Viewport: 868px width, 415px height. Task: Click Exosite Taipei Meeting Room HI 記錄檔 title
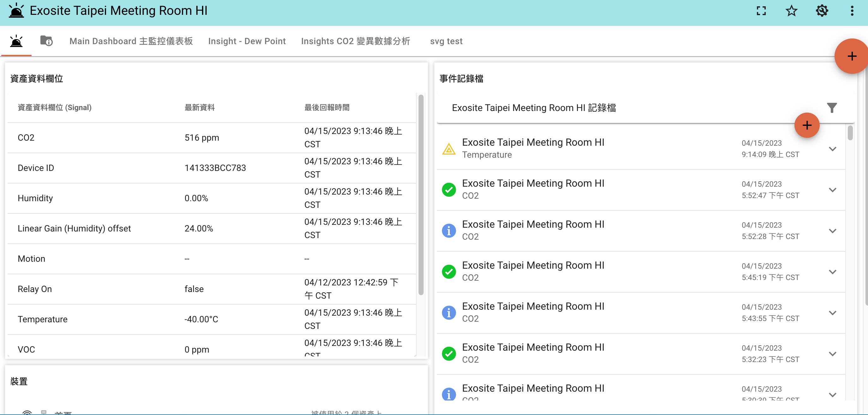[x=534, y=108]
